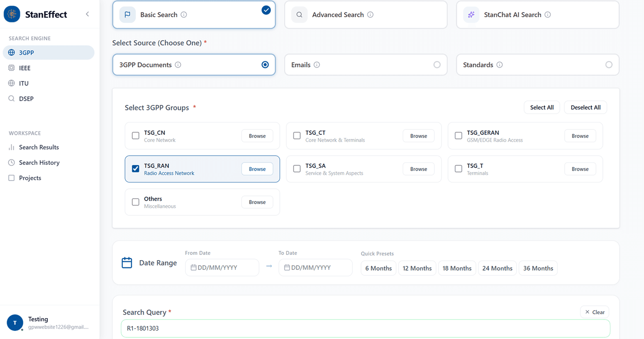Click the info icon beside Basic Search

(184, 15)
